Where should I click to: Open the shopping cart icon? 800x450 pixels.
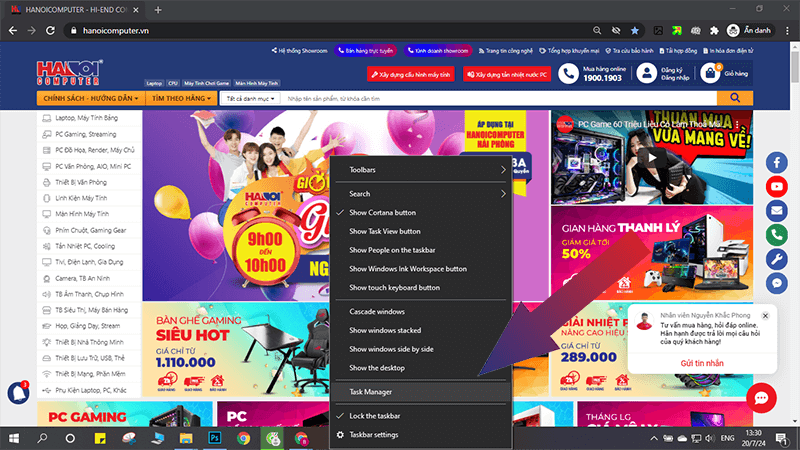click(710, 73)
